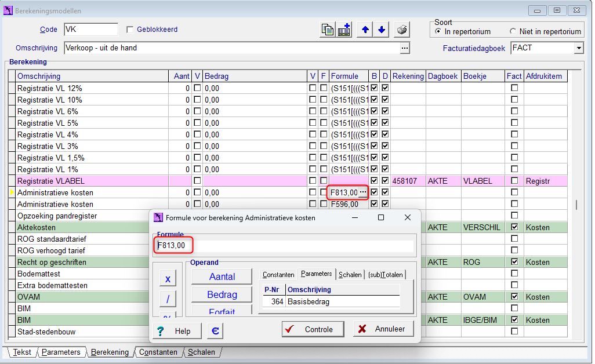
Task: Select the Basisbedrag parameter row
Action: (x=331, y=302)
